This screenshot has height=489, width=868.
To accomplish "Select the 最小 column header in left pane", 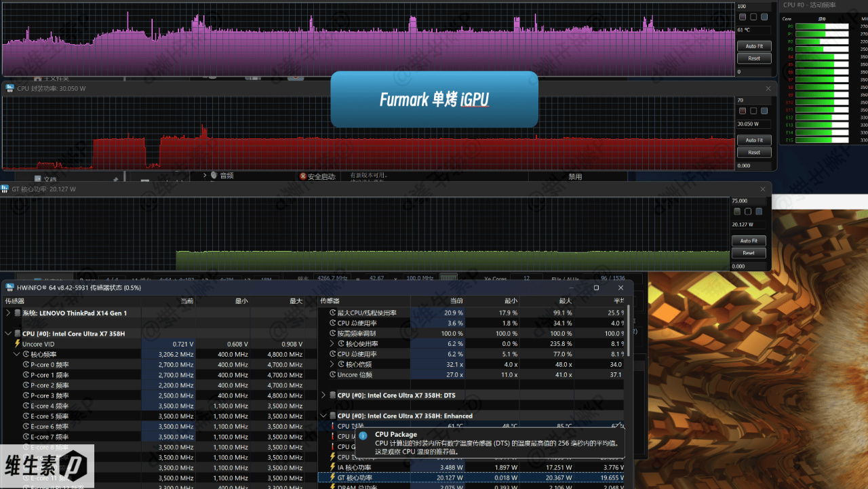I will pos(241,300).
